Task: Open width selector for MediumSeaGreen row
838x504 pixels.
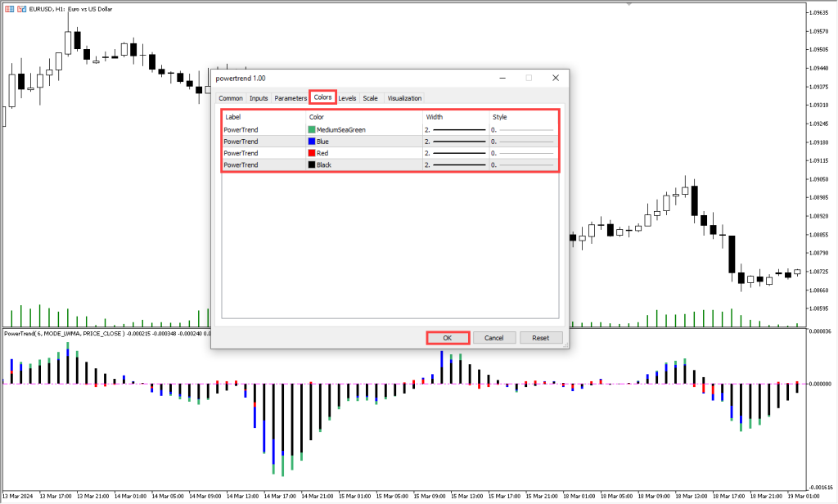Action: (455, 130)
